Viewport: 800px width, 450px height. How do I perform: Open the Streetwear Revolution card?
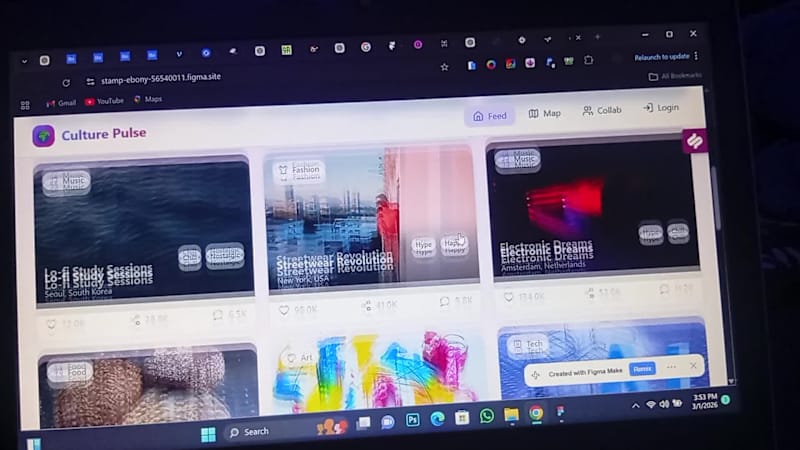(x=372, y=220)
